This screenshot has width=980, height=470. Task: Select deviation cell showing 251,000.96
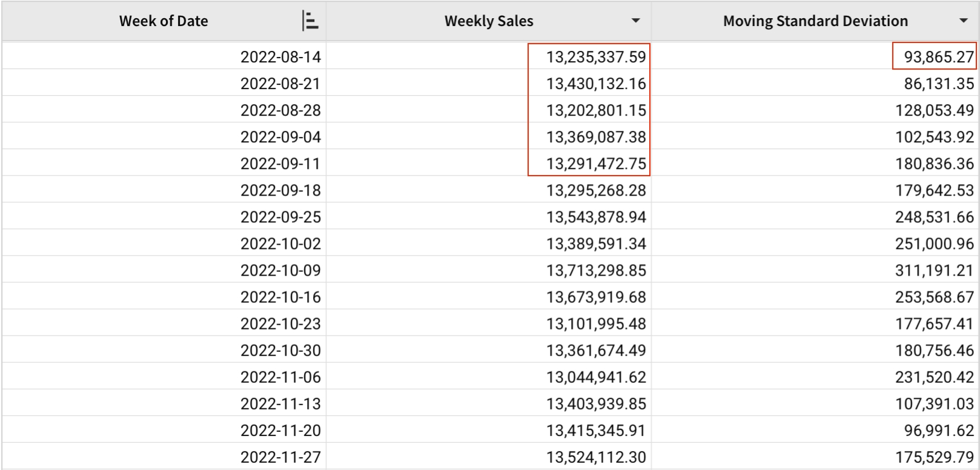point(934,243)
